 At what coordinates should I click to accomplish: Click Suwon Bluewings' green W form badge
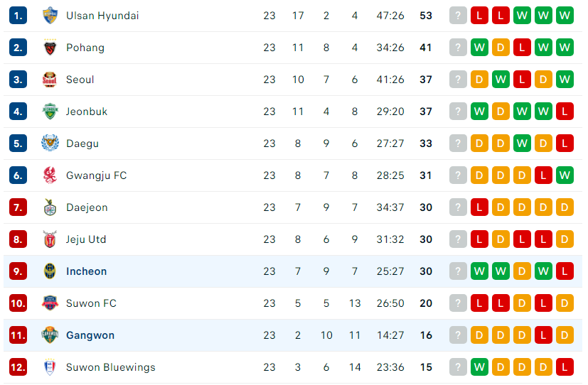[x=479, y=367]
